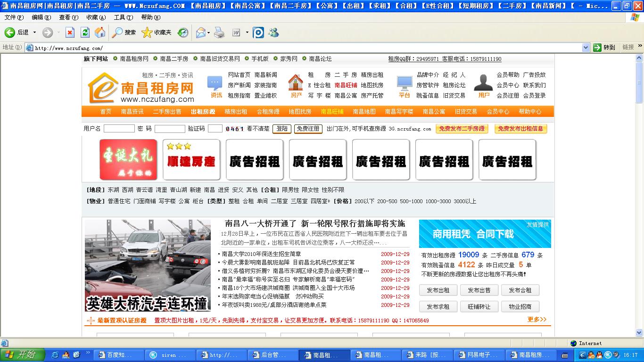Switch to 网易电子... taskbar window
Screen dimensions: 644x362
(479, 355)
